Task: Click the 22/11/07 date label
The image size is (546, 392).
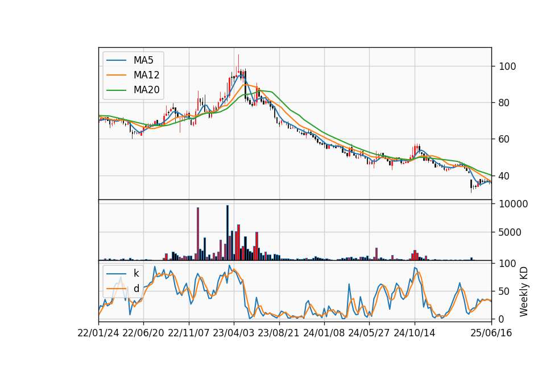Action: coord(189,333)
